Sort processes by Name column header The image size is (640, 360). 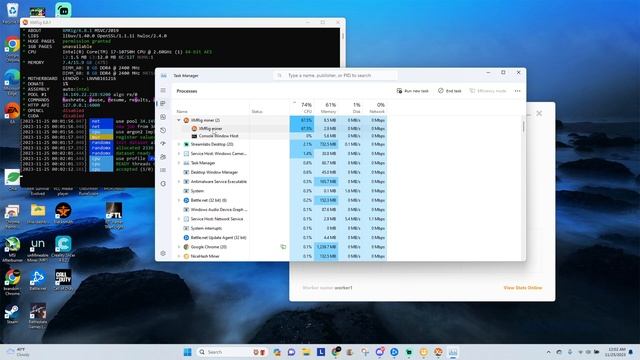[182, 111]
